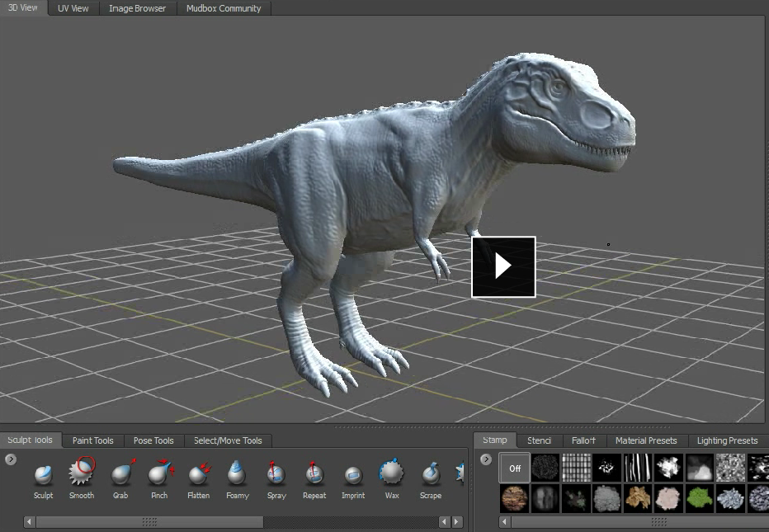This screenshot has height=532, width=769.
Task: Switch to the Paint Tools tab
Action: point(92,440)
